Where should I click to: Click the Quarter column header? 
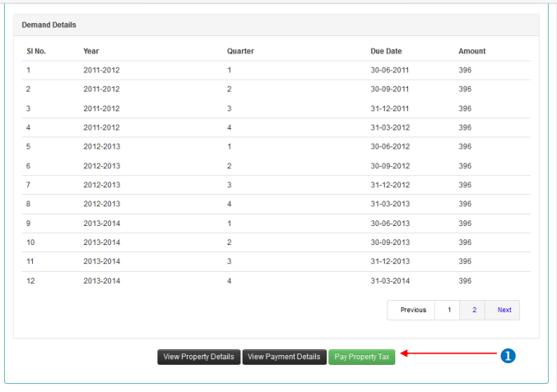[240, 51]
